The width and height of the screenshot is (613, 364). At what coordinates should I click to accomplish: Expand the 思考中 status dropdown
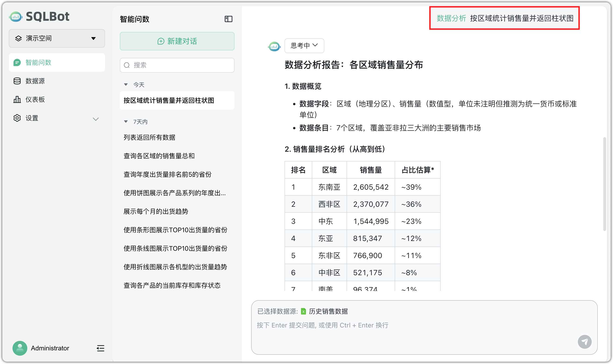(304, 46)
